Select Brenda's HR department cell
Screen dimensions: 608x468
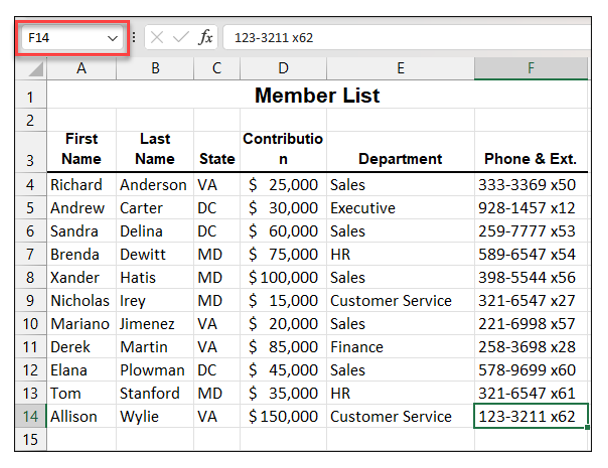click(x=401, y=254)
